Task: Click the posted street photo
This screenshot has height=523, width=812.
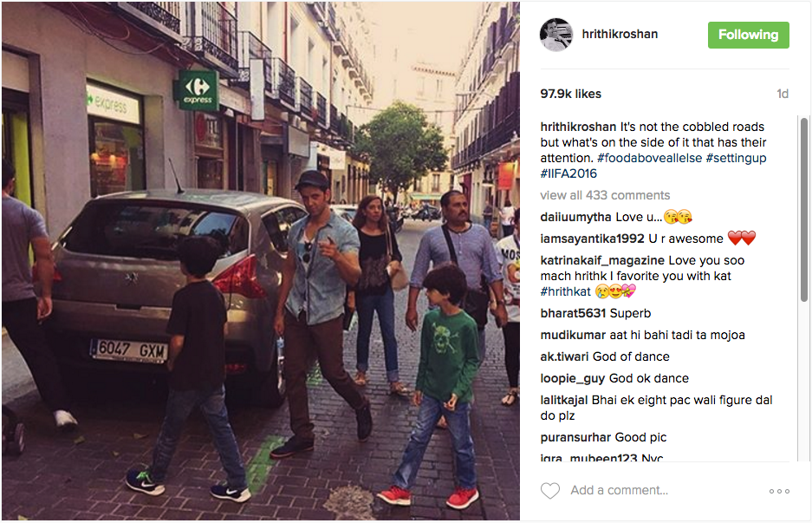Action: (261, 261)
